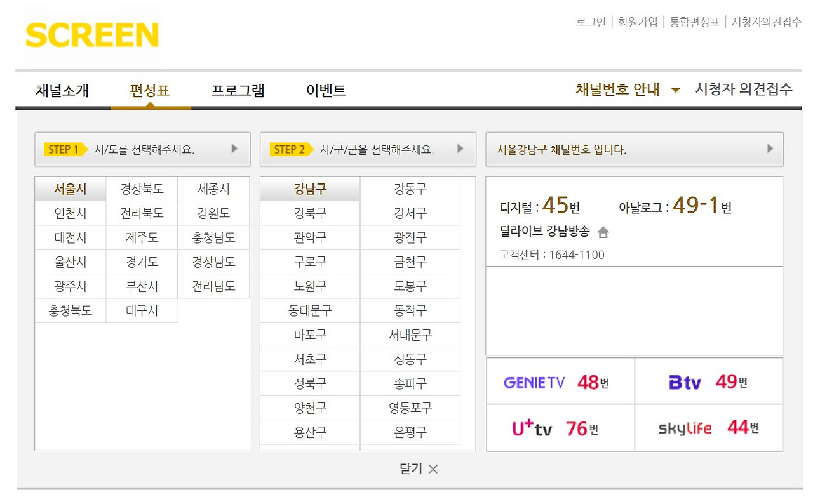This screenshot has width=813, height=504.
Task: Choose 서초구 district
Action: [310, 359]
